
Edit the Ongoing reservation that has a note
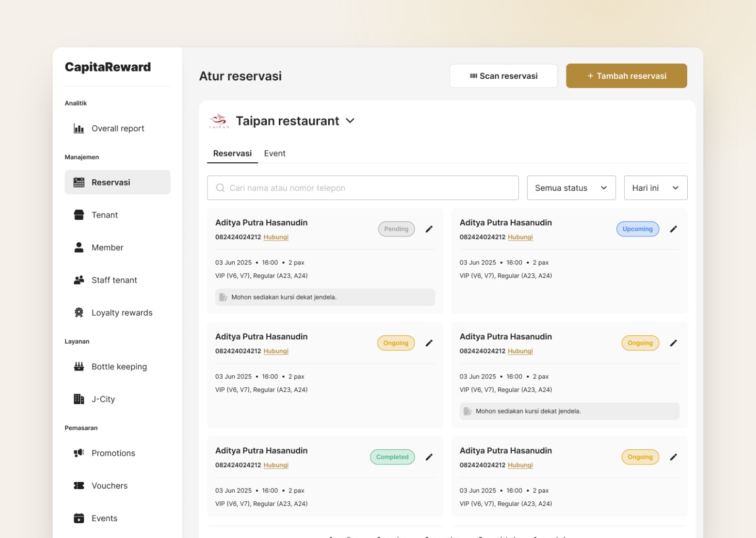674,343
